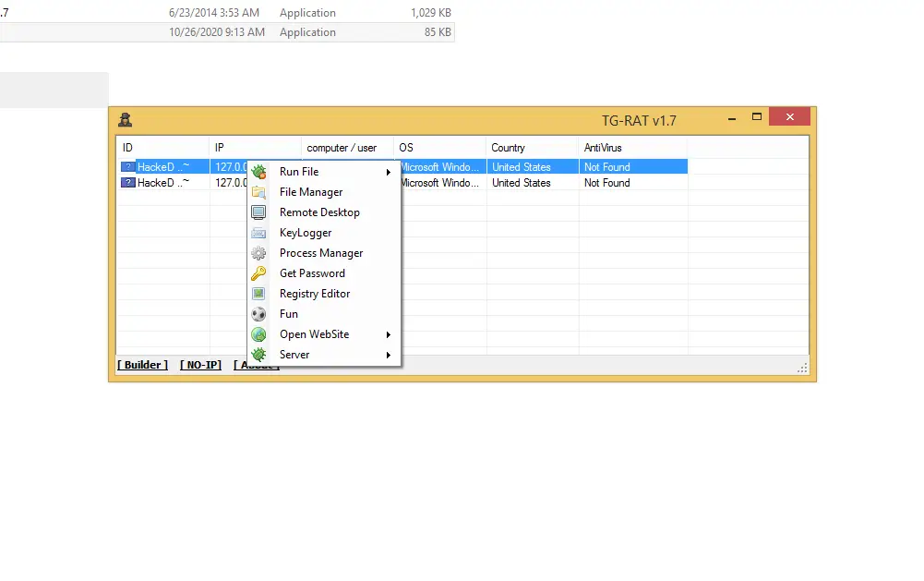Click the Run File bug icon
Screen dimensions: 924x581
click(259, 172)
